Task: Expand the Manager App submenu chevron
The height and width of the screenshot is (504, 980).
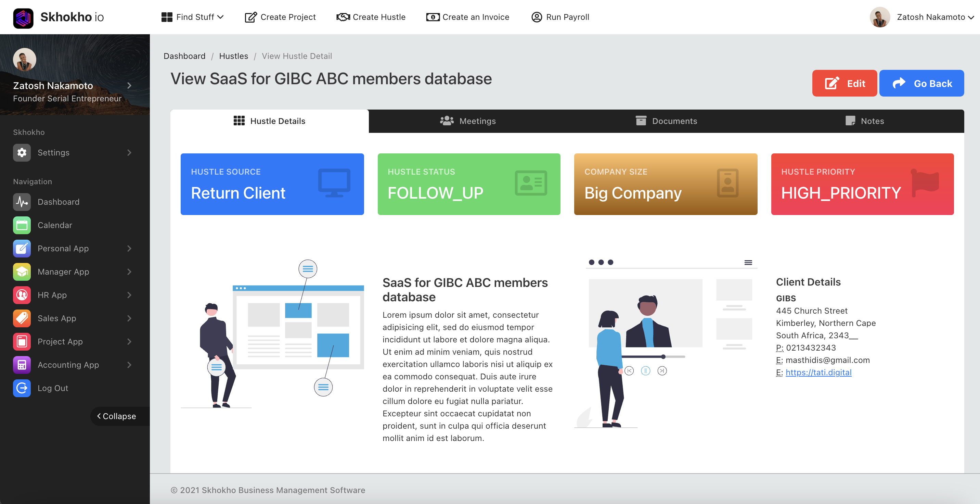Action: click(x=129, y=272)
